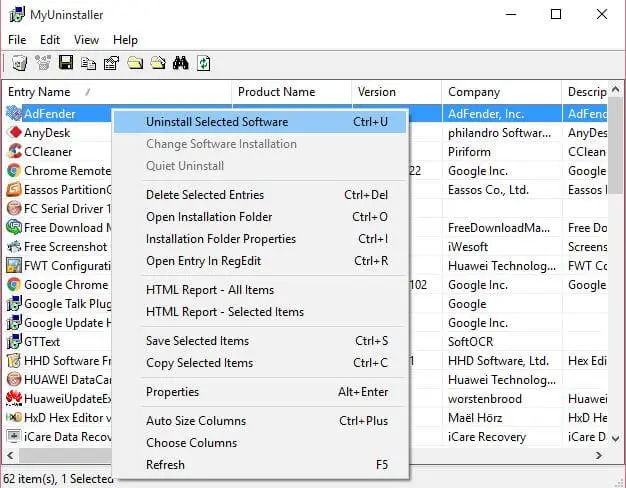The width and height of the screenshot is (626, 488).
Task: Click company cell 'worstenbrood'
Action: (485, 399)
